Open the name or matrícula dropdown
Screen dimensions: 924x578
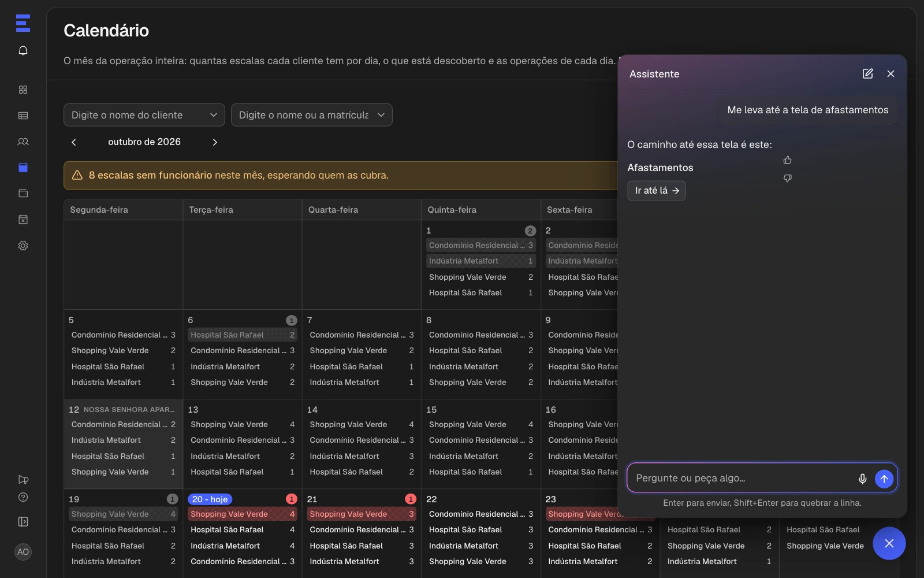[x=312, y=115]
